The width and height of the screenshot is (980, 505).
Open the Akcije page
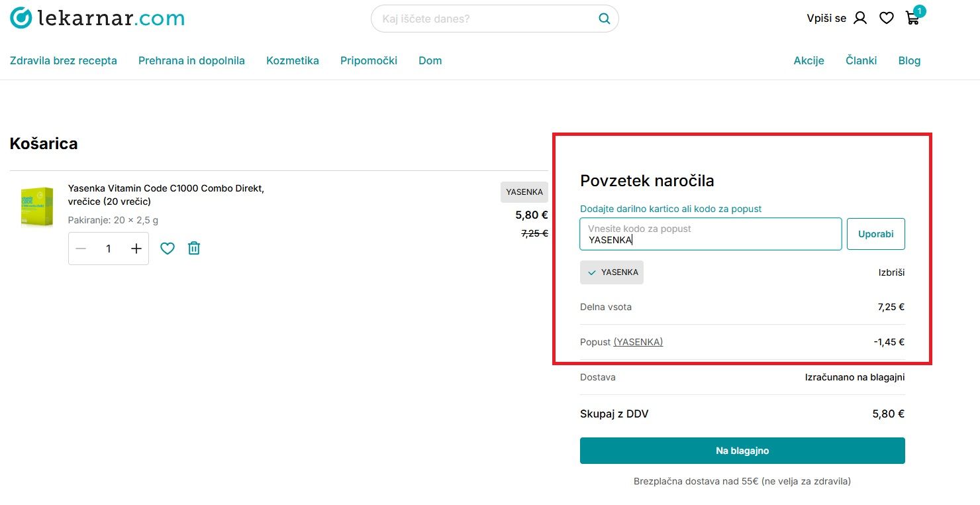(808, 61)
